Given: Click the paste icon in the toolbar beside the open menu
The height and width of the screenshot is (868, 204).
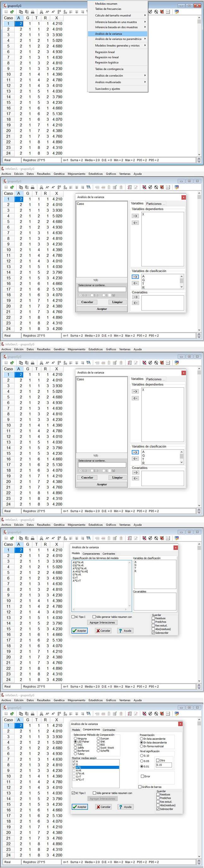Looking at the screenshot, I should tap(26, 12).
